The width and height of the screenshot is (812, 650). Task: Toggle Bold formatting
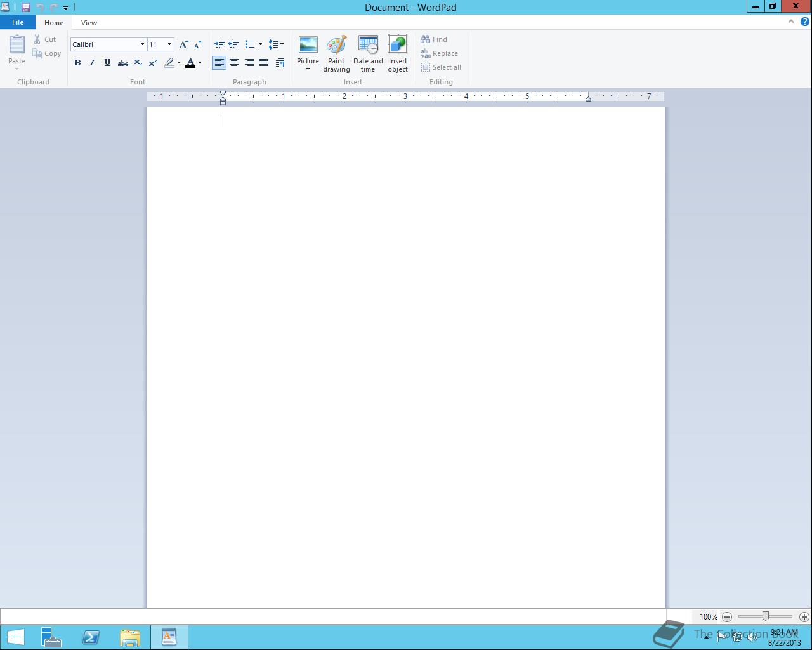[77, 63]
